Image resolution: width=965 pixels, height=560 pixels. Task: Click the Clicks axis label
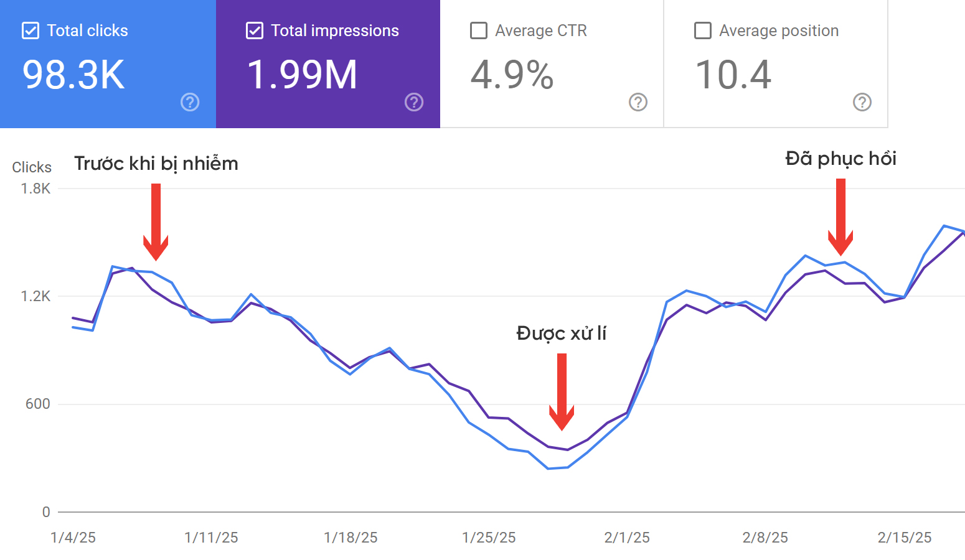pyautogui.click(x=31, y=167)
